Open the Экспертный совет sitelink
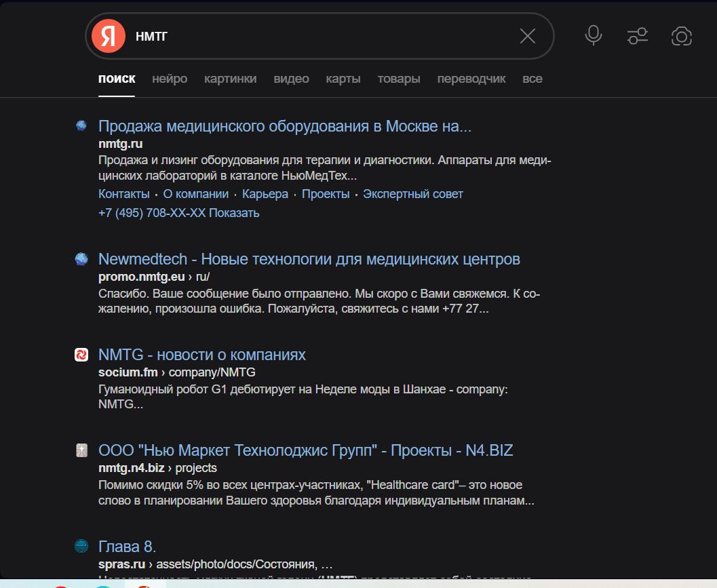717x588 pixels. click(x=413, y=194)
